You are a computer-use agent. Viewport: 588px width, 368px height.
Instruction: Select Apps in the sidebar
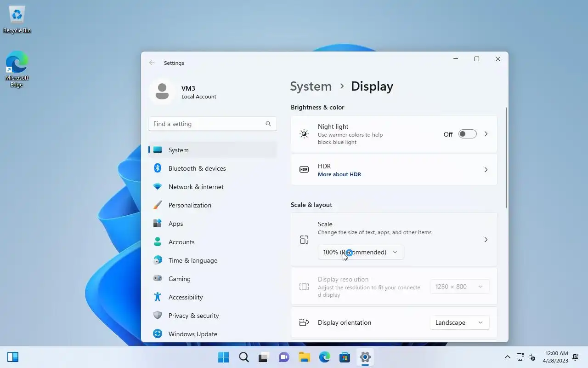213,224
